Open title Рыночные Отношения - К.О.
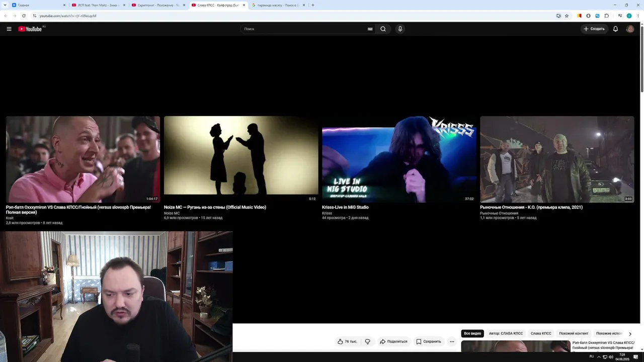Image resolution: width=644 pixels, height=362 pixels. 531,207
